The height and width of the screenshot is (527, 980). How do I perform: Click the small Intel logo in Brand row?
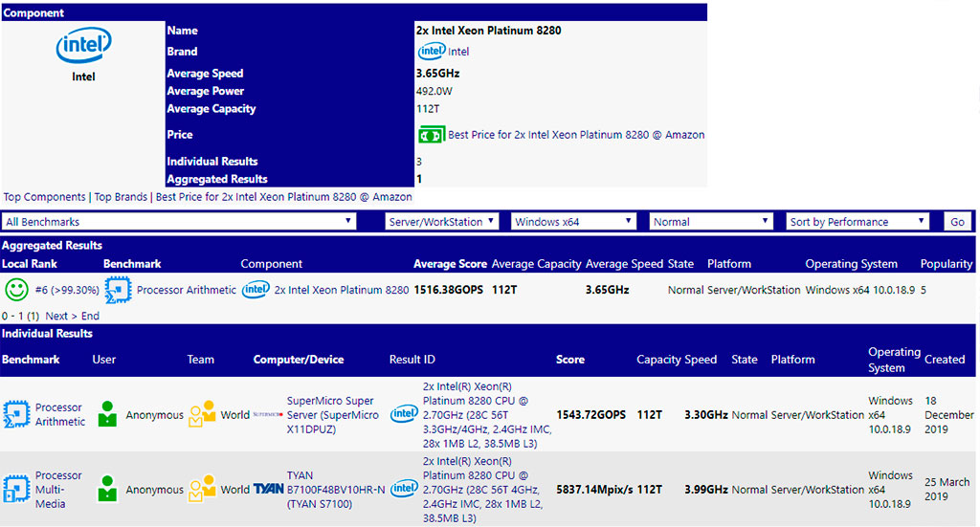(x=432, y=52)
